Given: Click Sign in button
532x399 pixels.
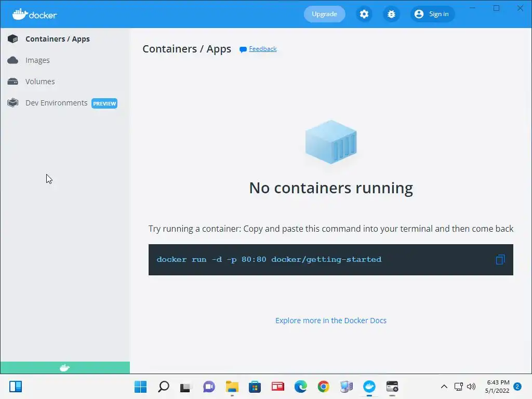Looking at the screenshot, I should (432, 14).
